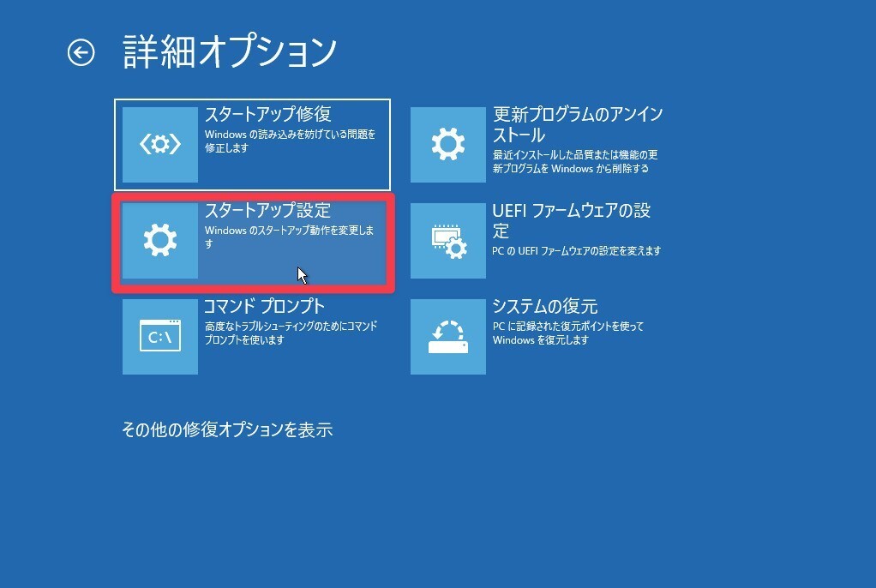Click text "PC に記録された復元ポイントを使って Windows を復元します"
The width and height of the screenshot is (876, 588).
[568, 333]
